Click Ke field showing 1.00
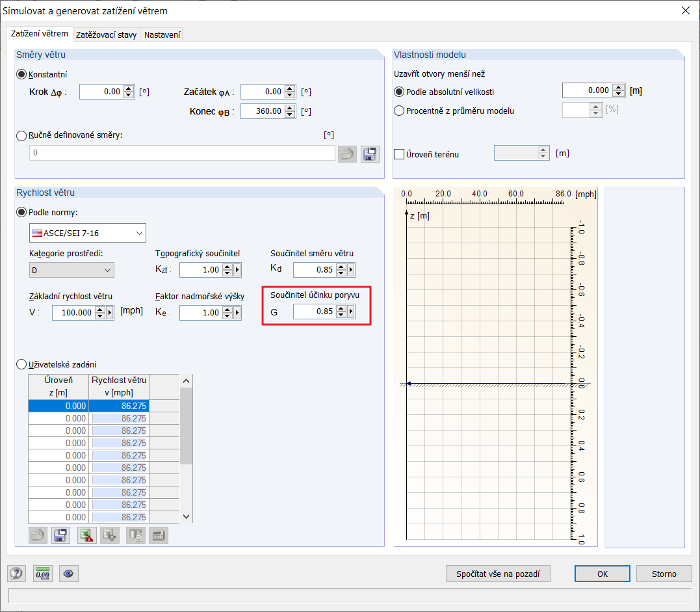This screenshot has width=700, height=612. (x=201, y=313)
